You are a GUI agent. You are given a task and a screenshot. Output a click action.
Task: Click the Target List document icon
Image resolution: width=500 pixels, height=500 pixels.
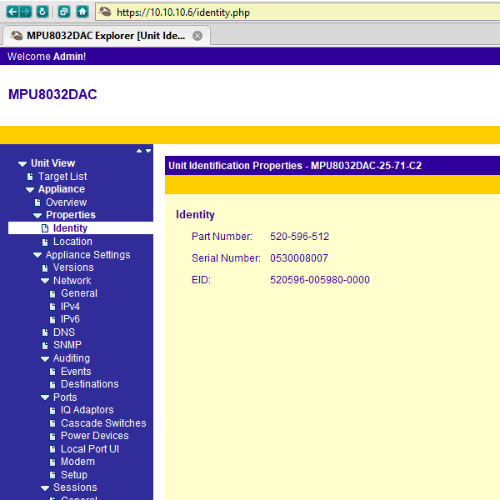[30, 177]
